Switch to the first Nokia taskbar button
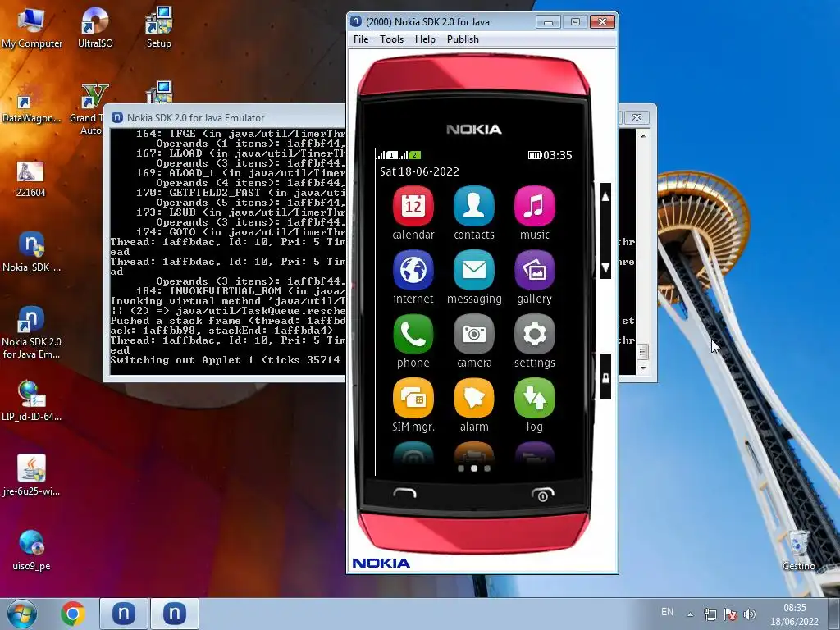The image size is (840, 630). [123, 614]
